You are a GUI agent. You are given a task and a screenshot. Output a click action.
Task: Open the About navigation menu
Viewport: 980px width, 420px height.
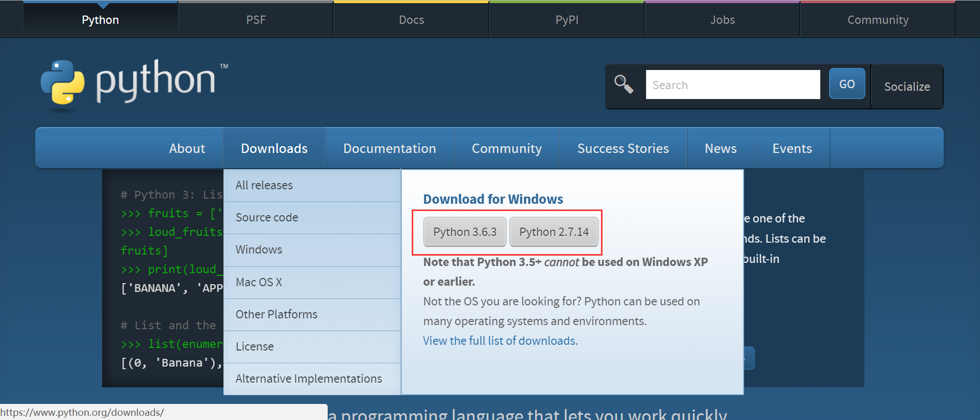coord(187,148)
